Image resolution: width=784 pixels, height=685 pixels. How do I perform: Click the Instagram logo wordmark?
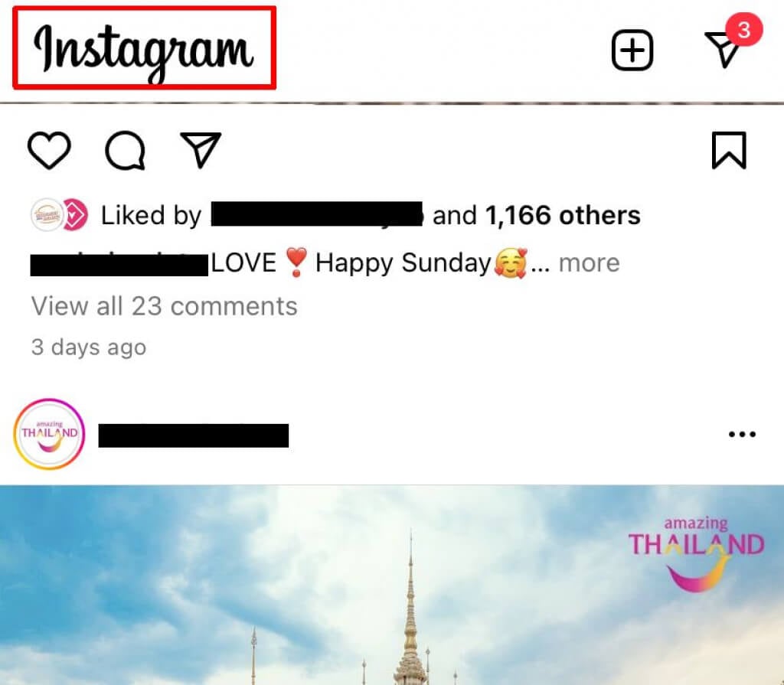(144, 47)
